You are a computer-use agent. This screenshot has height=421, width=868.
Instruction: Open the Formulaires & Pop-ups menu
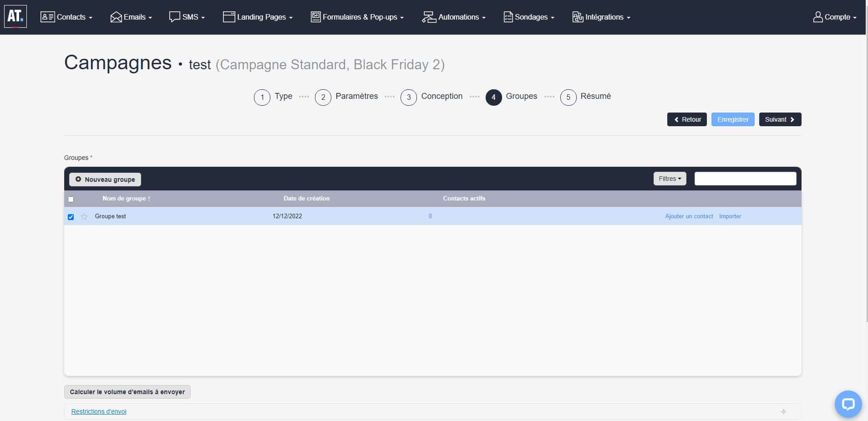(357, 17)
